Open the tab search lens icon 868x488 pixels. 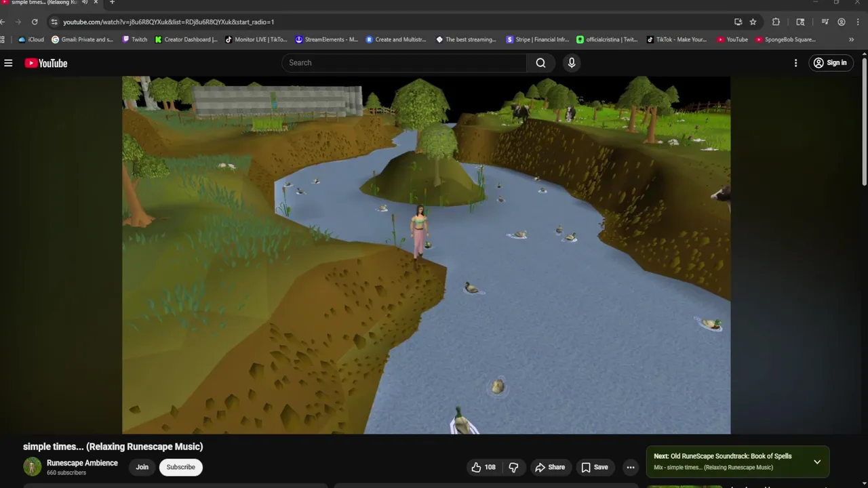[800, 22]
